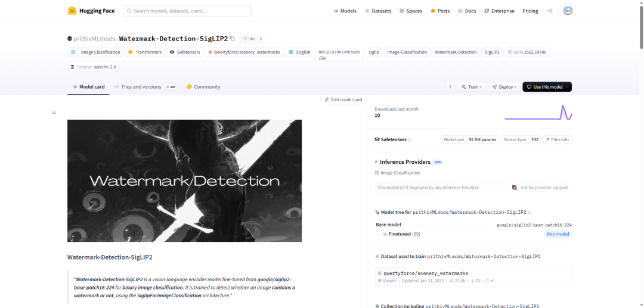Viewport: 644px width, 308px height.
Task: Click Edit model card
Action: tap(343, 99)
